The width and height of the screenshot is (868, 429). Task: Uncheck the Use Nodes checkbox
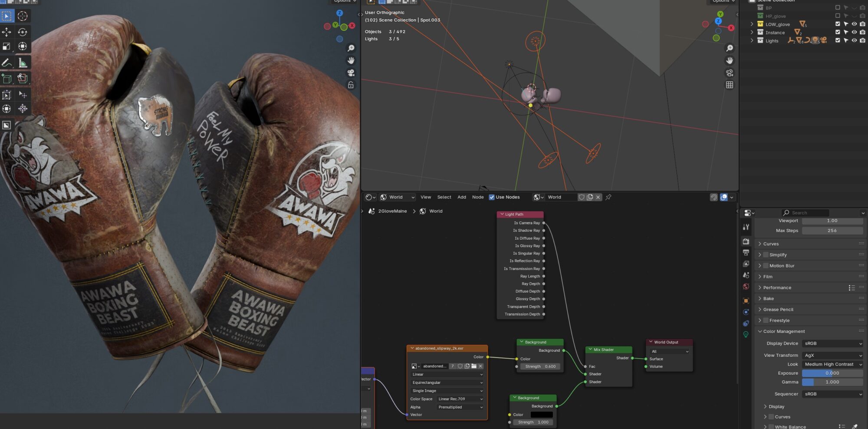492,197
